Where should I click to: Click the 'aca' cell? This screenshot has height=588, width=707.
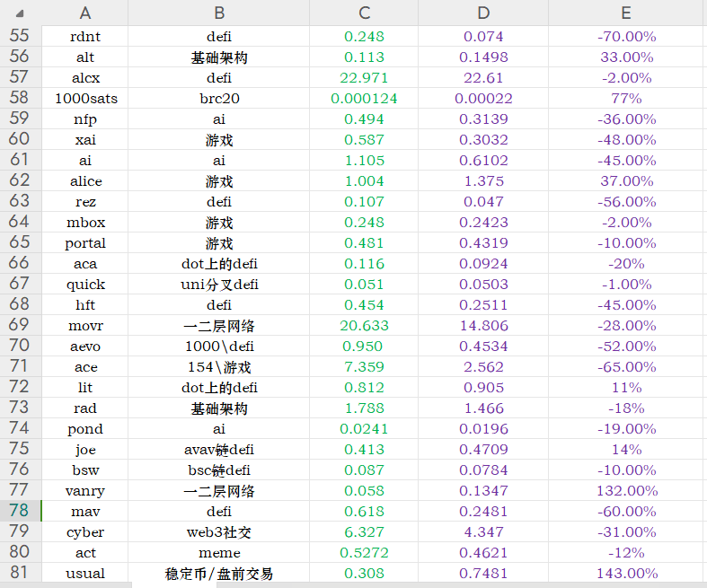pos(84,264)
